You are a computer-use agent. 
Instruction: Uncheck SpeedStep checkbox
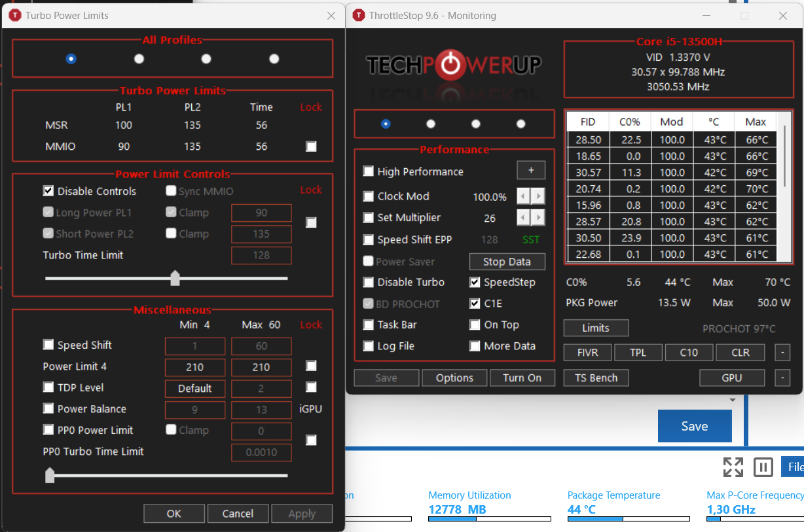[x=475, y=283]
